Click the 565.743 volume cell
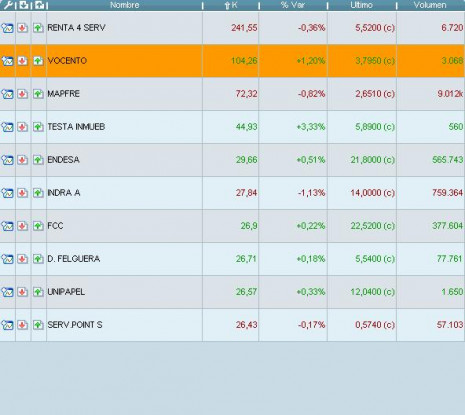The height and width of the screenshot is (415, 465). (448, 160)
